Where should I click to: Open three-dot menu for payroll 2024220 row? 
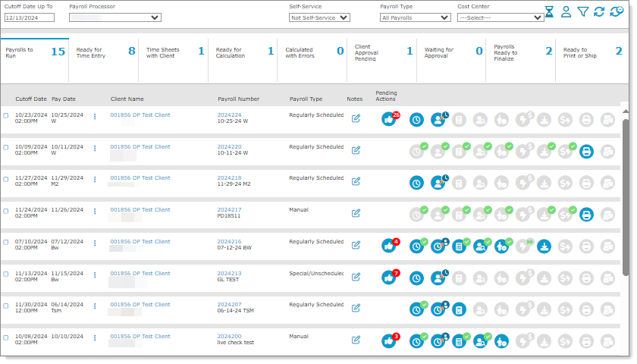pyautogui.click(x=95, y=149)
